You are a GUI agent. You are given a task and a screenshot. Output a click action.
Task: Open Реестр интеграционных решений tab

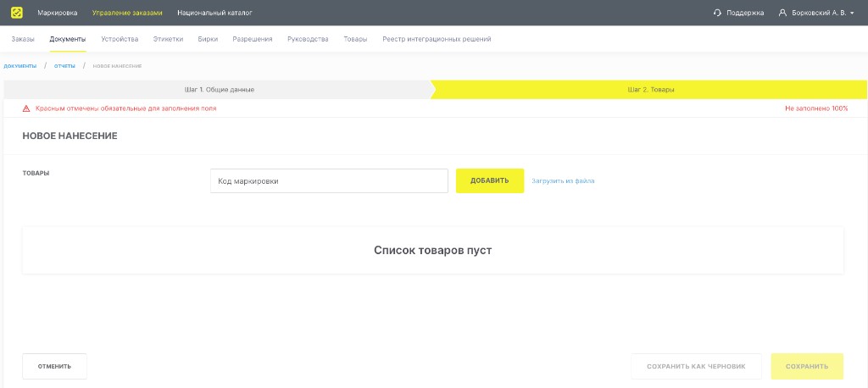(437, 39)
